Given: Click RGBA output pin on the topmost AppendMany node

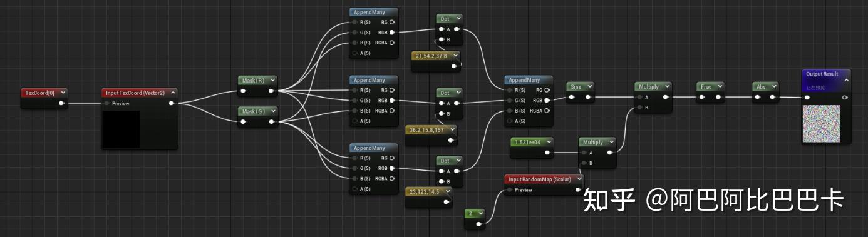Looking at the screenshot, I should pyautogui.click(x=392, y=43).
